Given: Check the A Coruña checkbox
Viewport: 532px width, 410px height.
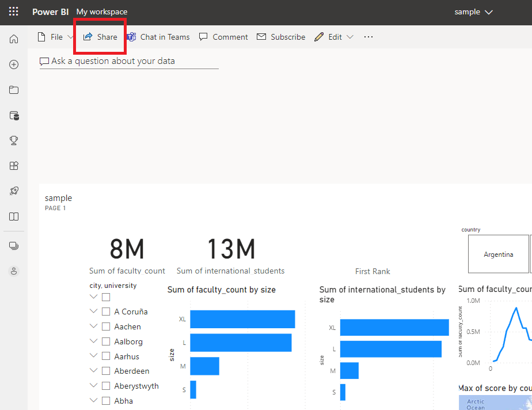Looking at the screenshot, I should (106, 312).
